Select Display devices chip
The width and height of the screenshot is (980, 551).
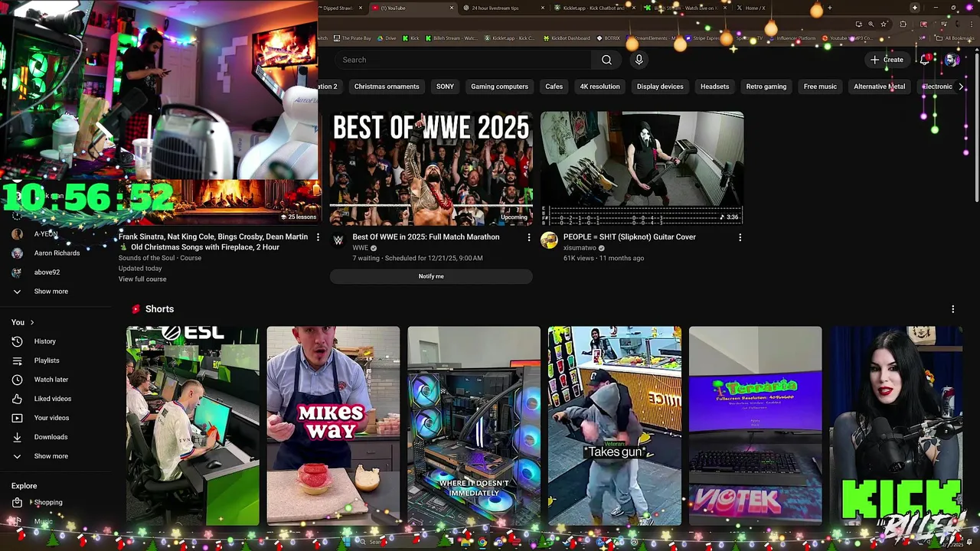pyautogui.click(x=660, y=86)
